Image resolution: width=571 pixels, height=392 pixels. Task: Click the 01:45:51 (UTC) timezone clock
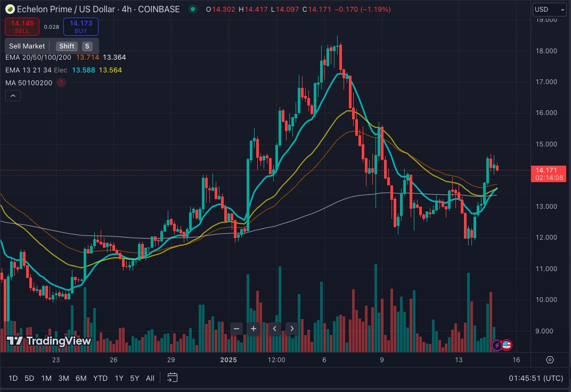(536, 378)
